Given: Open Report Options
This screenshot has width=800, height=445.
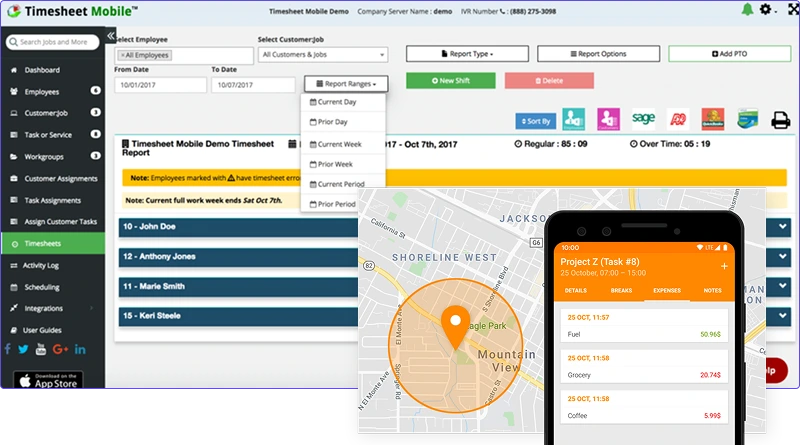Looking at the screenshot, I should pos(598,54).
